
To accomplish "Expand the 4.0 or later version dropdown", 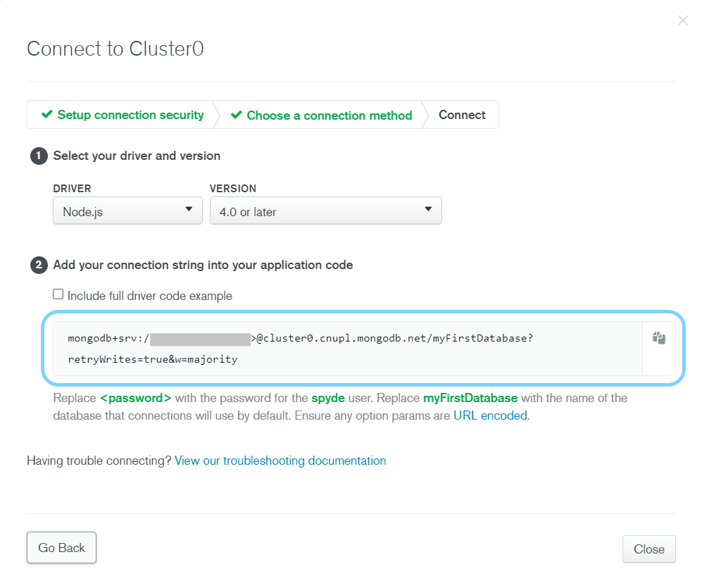I will pos(325,211).
